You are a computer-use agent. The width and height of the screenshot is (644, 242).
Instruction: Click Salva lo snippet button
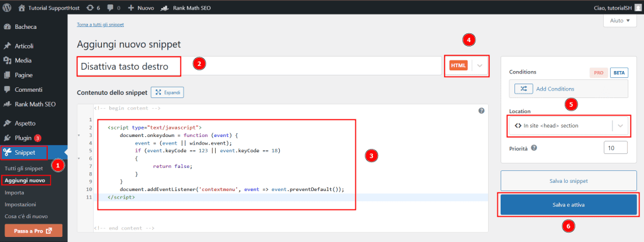[x=569, y=181]
